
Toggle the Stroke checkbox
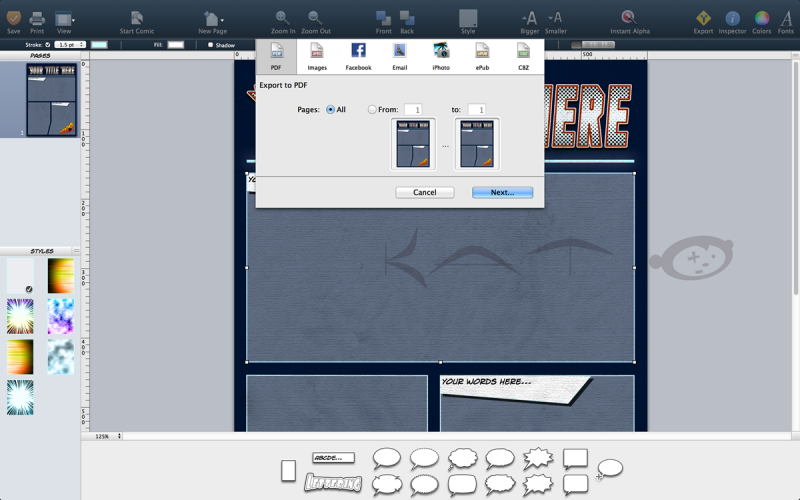pyautogui.click(x=48, y=45)
